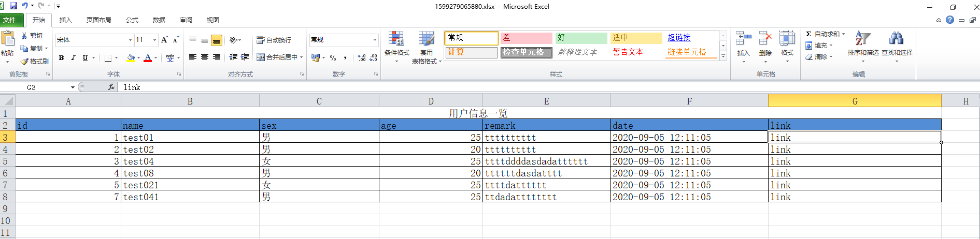
Task: Apply the yellow fill color bucket
Action: (x=131, y=58)
